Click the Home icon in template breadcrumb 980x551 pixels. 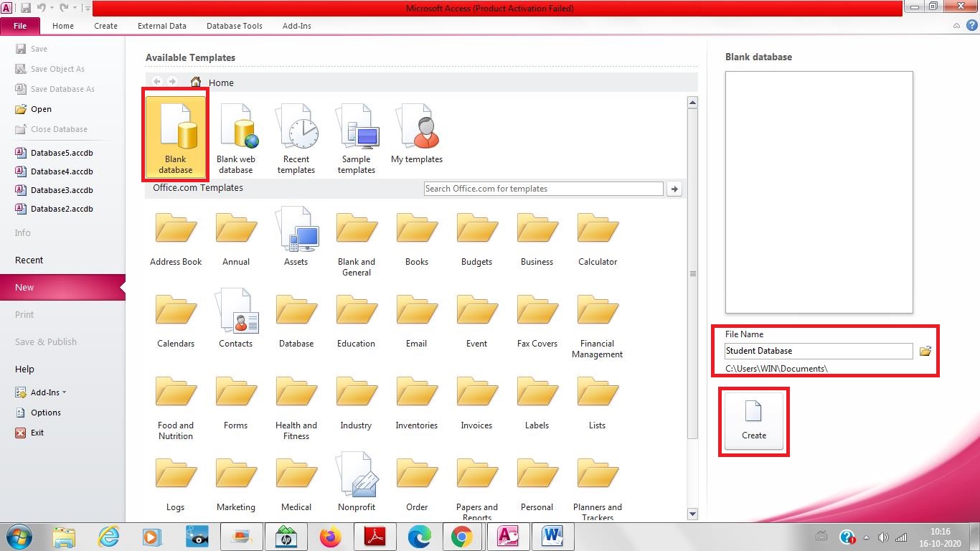tap(196, 82)
